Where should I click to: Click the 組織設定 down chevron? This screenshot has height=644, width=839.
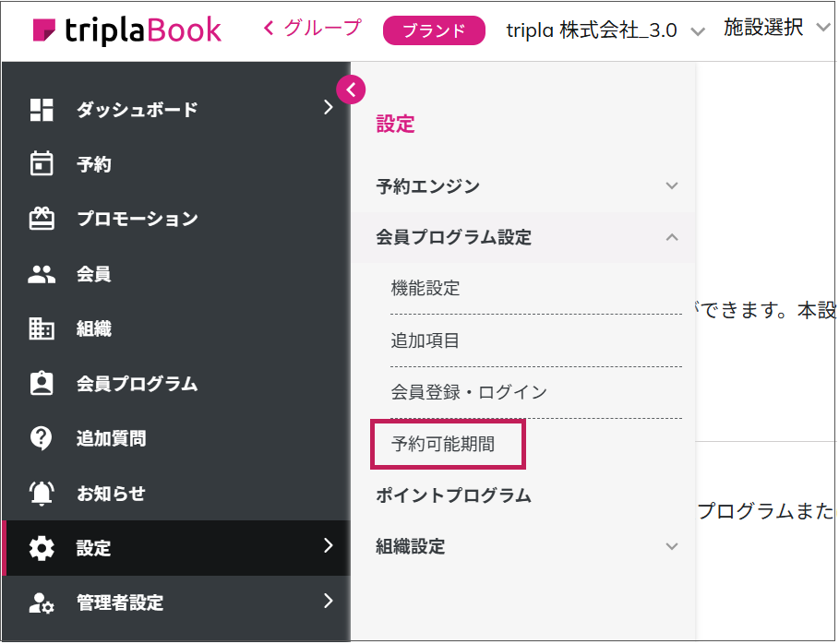point(672,546)
